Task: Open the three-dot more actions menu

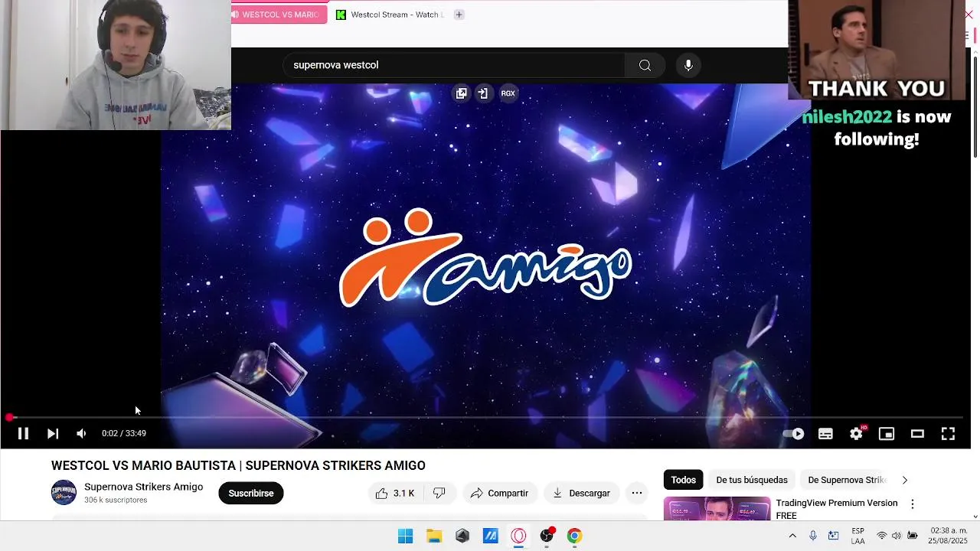Action: [x=637, y=494]
